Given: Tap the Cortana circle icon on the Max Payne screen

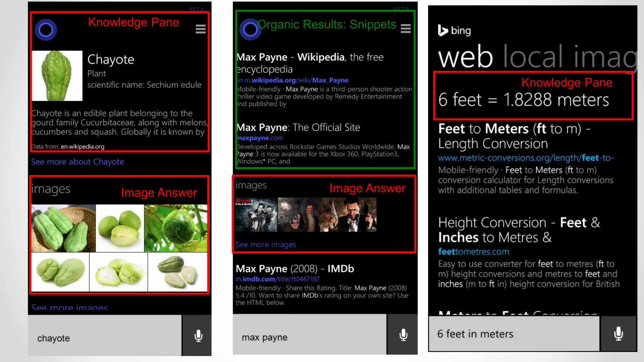Looking at the screenshot, I should click(250, 30).
